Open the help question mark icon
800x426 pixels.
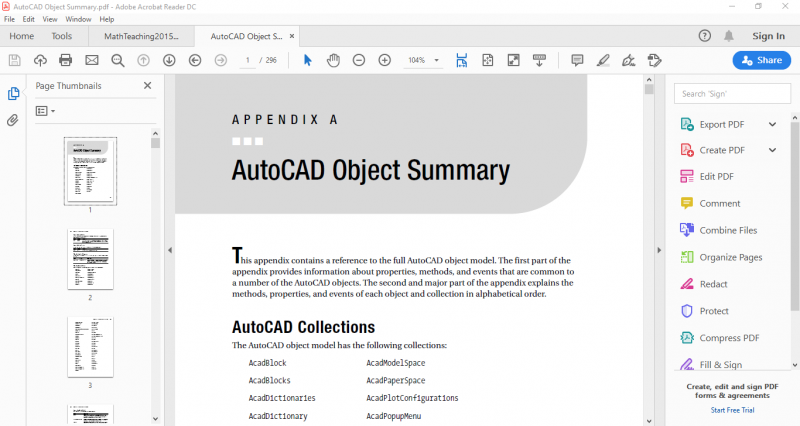[x=705, y=36]
